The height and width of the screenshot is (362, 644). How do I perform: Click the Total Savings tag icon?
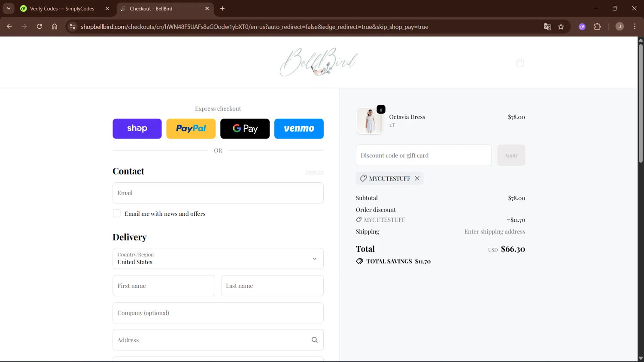(359, 261)
